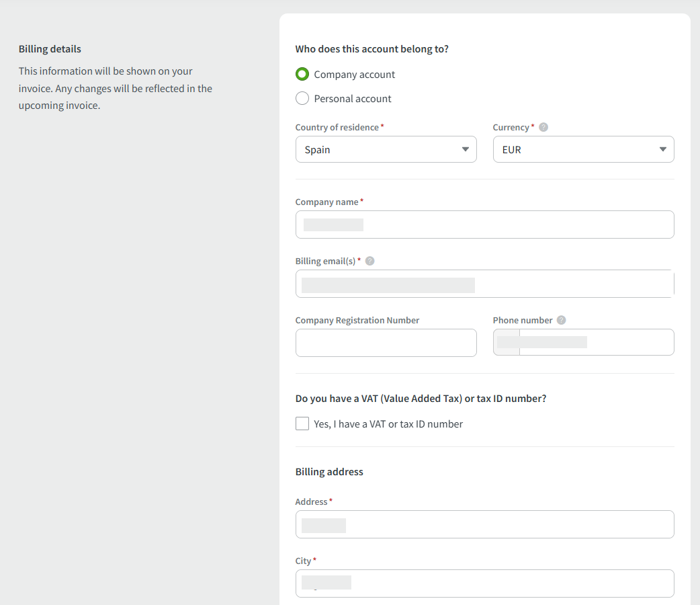This screenshot has width=700, height=605.
Task: Select the Company account radio button
Action: pyautogui.click(x=302, y=74)
